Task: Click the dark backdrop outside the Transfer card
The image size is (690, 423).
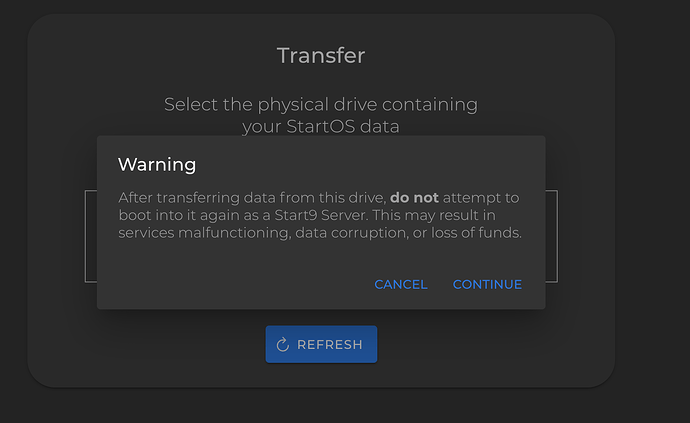Action: pyautogui.click(x=653, y=211)
